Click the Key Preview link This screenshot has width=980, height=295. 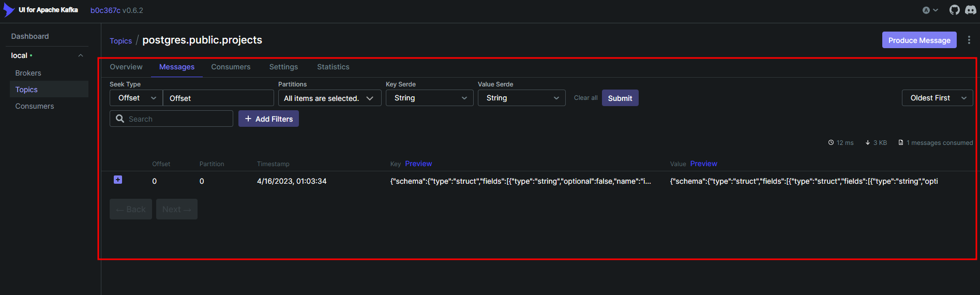click(x=418, y=164)
